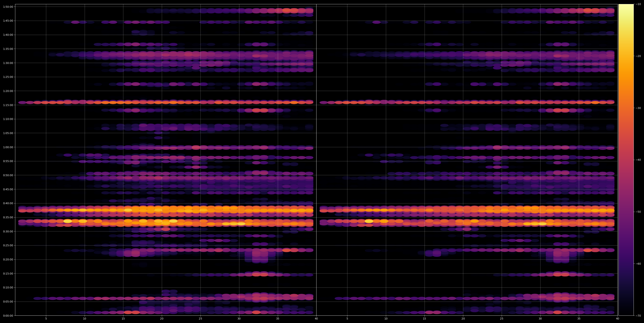
Task: Click the −60 colorbar tick label
Action: point(638,263)
